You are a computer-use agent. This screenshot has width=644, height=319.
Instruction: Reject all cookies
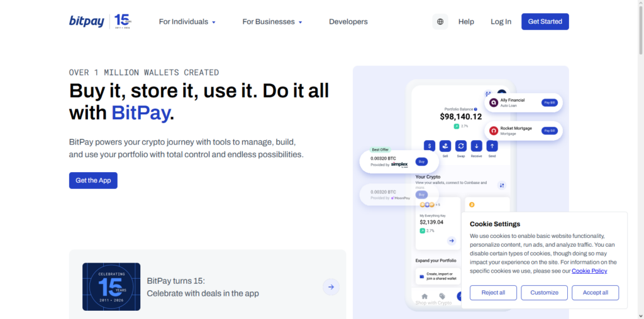tap(493, 293)
